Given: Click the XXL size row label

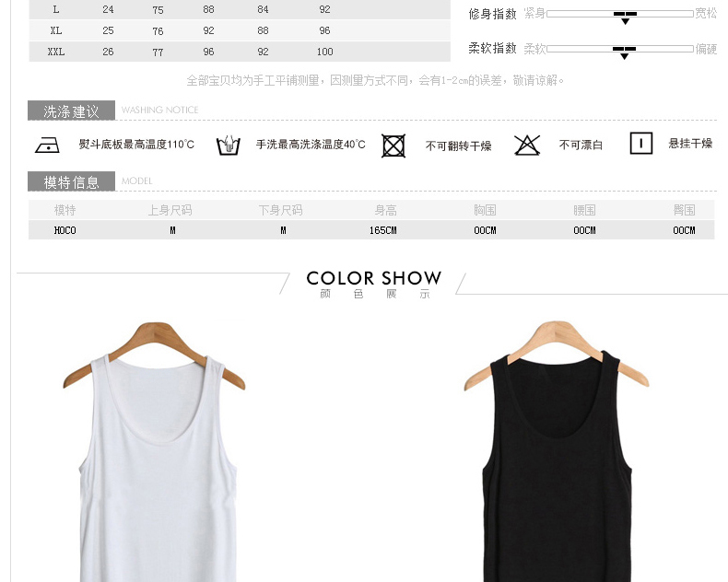Looking at the screenshot, I should pos(56,52).
